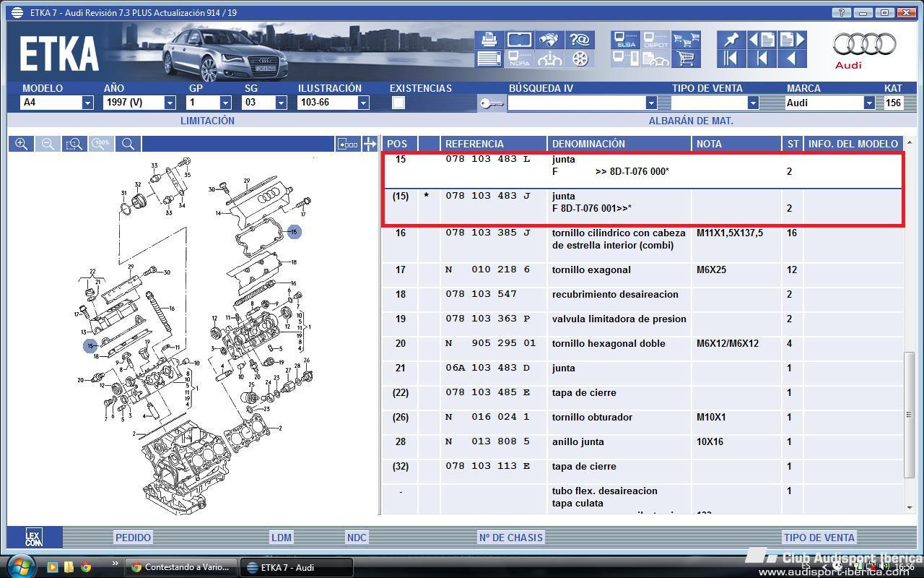Viewport: 924px width, 578px height.
Task: Click the wheel rim icon
Action: [580, 59]
